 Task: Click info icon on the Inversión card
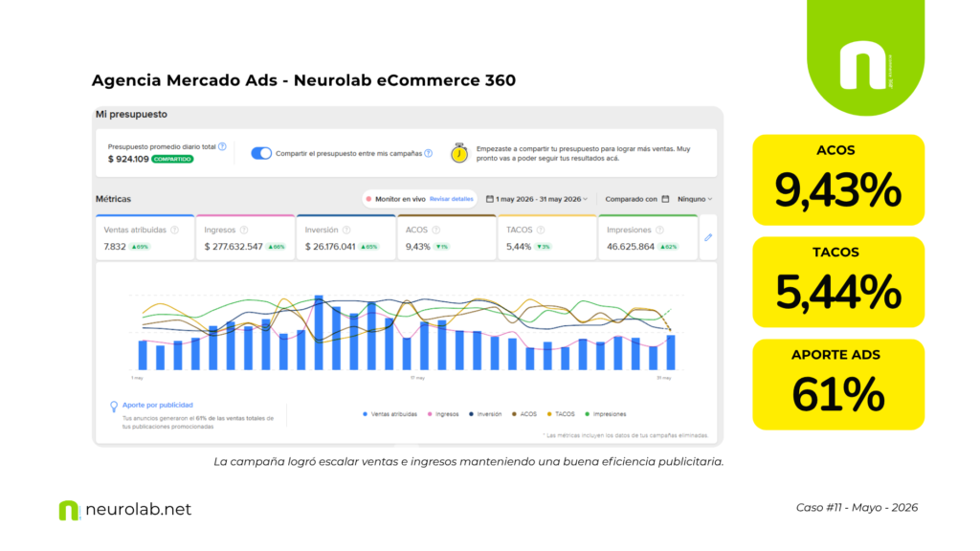tap(346, 230)
